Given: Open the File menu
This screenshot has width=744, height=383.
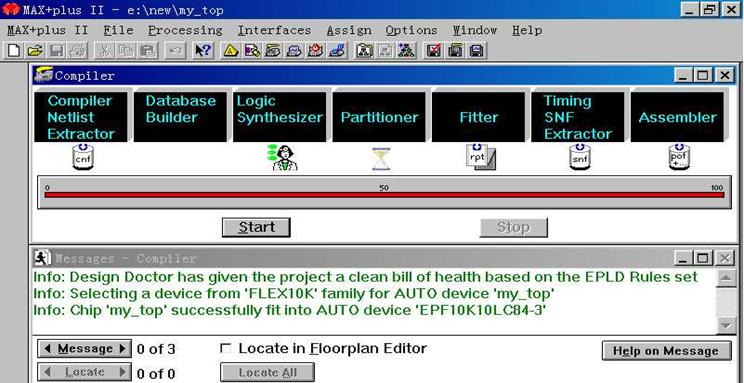Looking at the screenshot, I should point(119,30).
